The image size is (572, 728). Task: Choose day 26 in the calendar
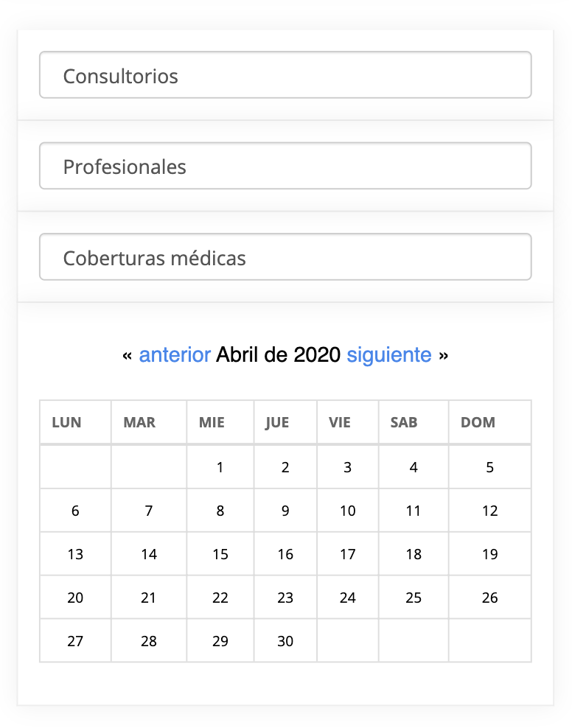490,598
